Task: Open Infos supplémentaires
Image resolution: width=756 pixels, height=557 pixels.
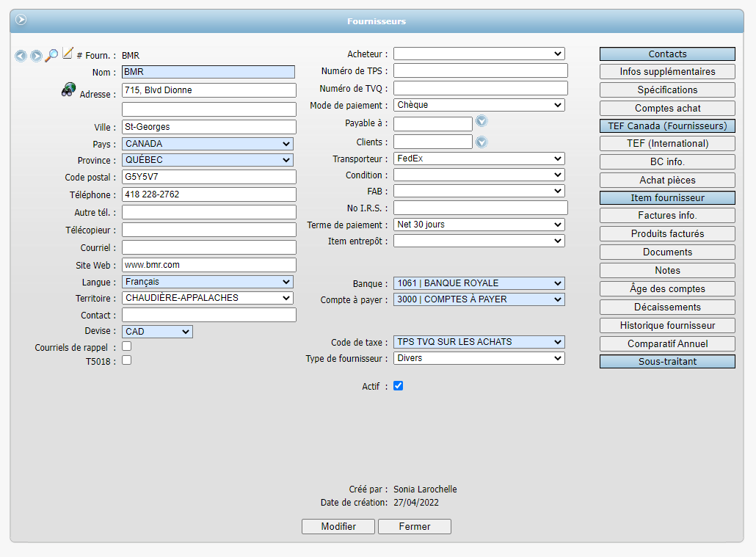Action: coord(667,72)
